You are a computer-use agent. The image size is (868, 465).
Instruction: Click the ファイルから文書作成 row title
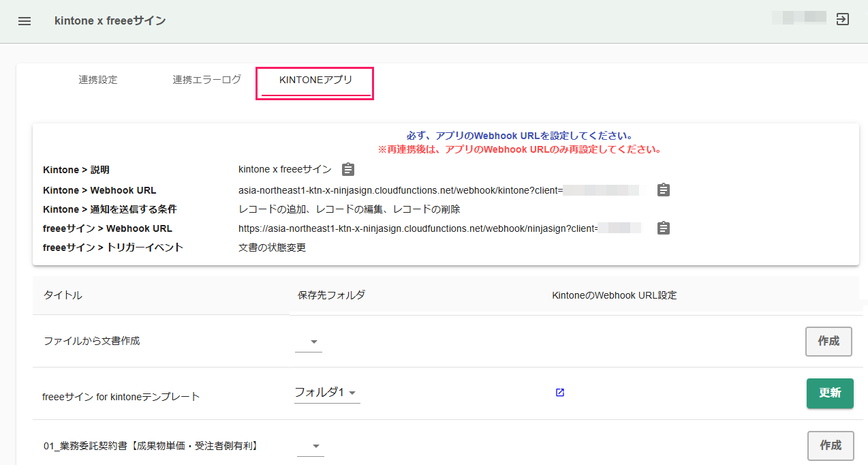92,341
